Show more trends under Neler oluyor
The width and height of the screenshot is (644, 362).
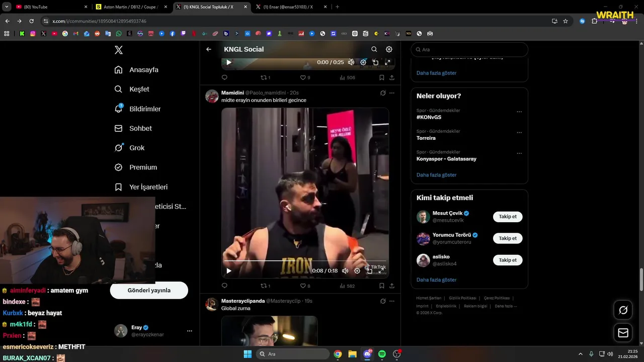436,175
